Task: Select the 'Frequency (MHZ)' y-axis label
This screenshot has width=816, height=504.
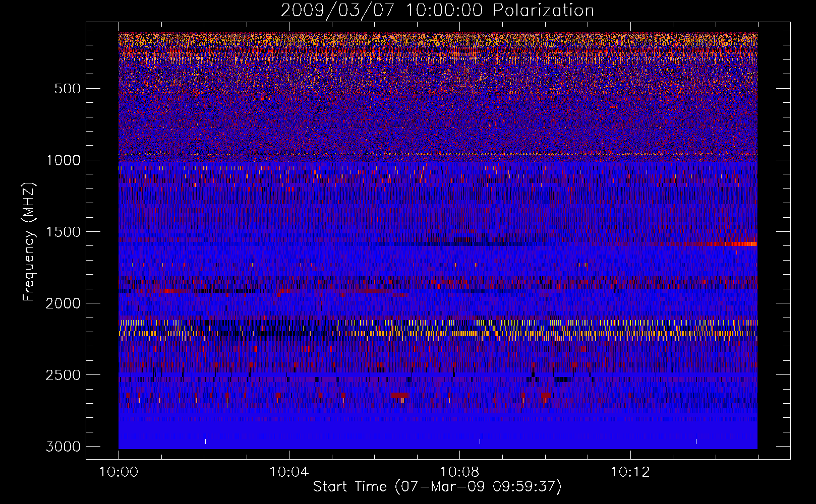Action: 29,242
